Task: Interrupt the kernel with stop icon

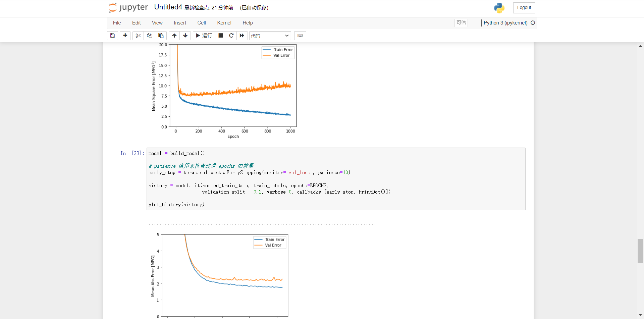Action: pos(221,36)
